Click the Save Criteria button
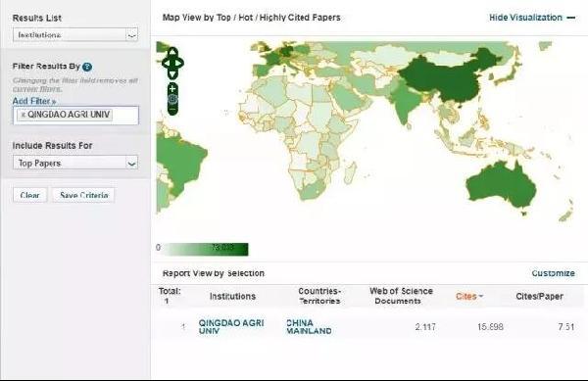The image size is (588, 381). 83,195
